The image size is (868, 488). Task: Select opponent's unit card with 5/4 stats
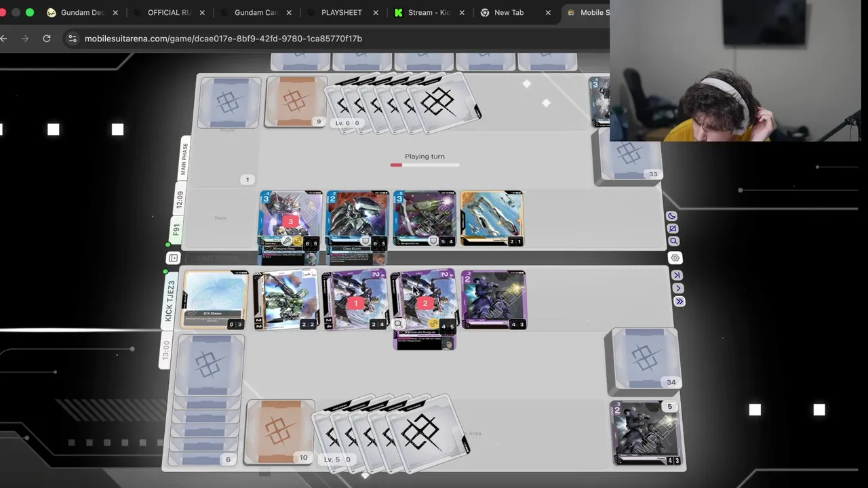click(425, 218)
